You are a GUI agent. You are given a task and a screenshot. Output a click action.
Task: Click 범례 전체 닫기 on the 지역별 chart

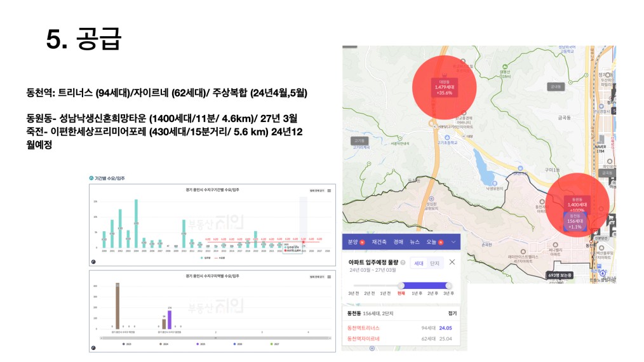pos(317,277)
